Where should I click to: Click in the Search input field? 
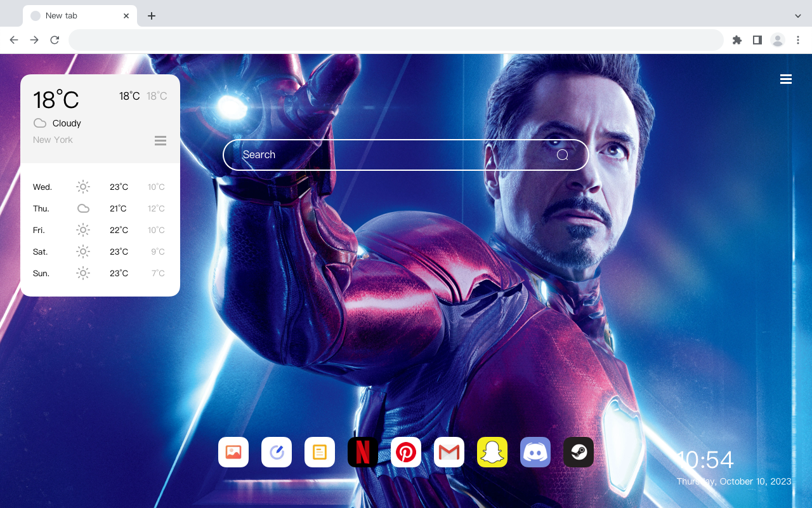point(406,155)
